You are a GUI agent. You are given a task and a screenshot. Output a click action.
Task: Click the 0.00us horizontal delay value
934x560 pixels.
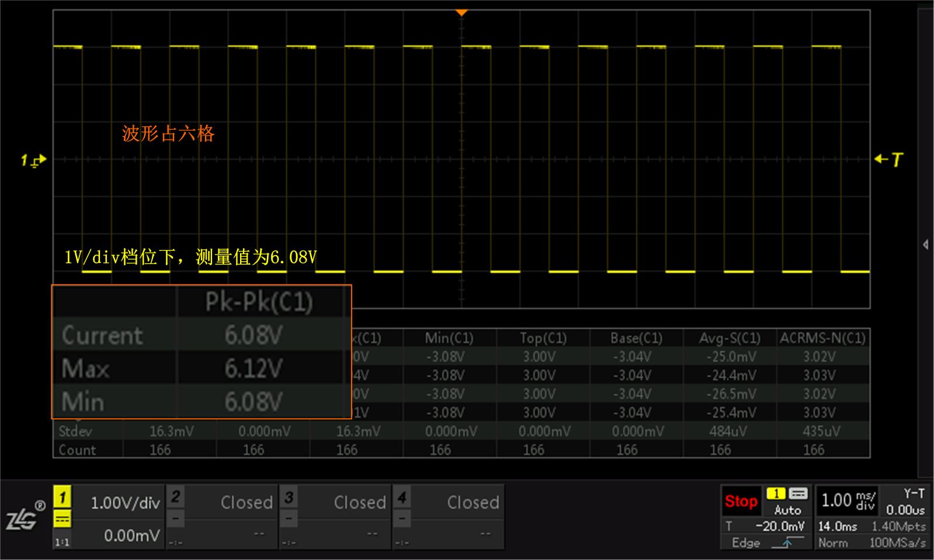click(x=905, y=510)
